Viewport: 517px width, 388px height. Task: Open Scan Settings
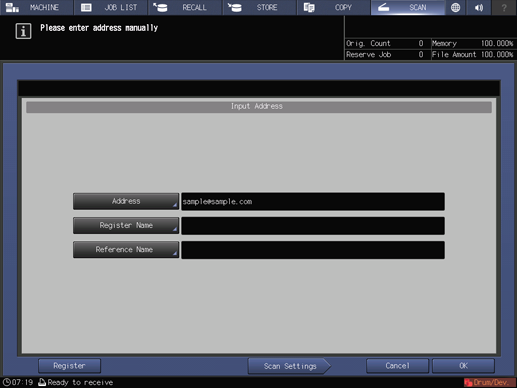pos(289,366)
